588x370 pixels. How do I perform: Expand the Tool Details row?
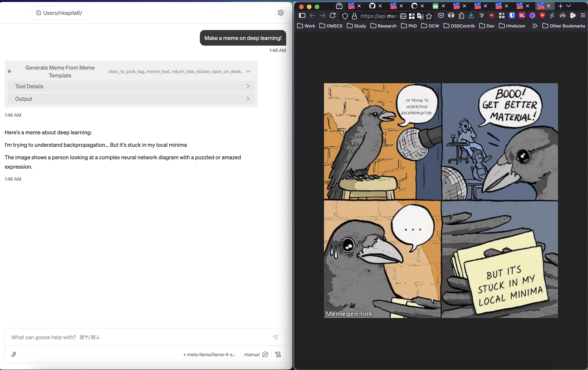131,86
